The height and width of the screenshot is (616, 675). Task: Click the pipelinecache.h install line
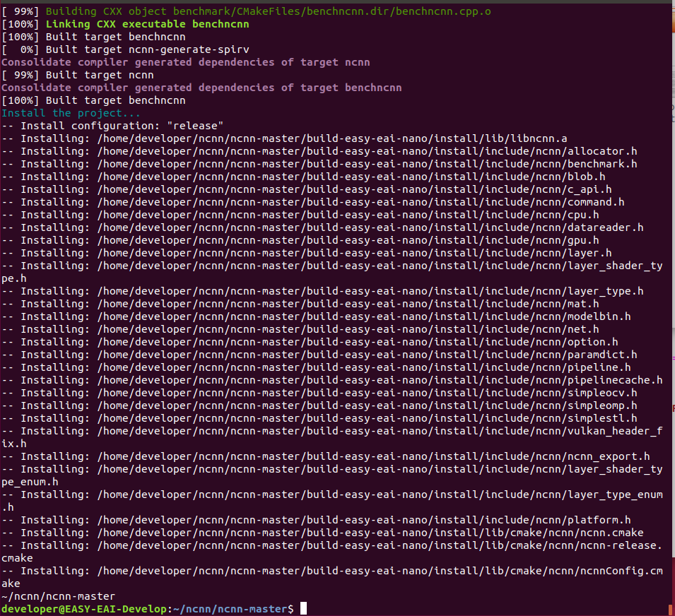332,380
